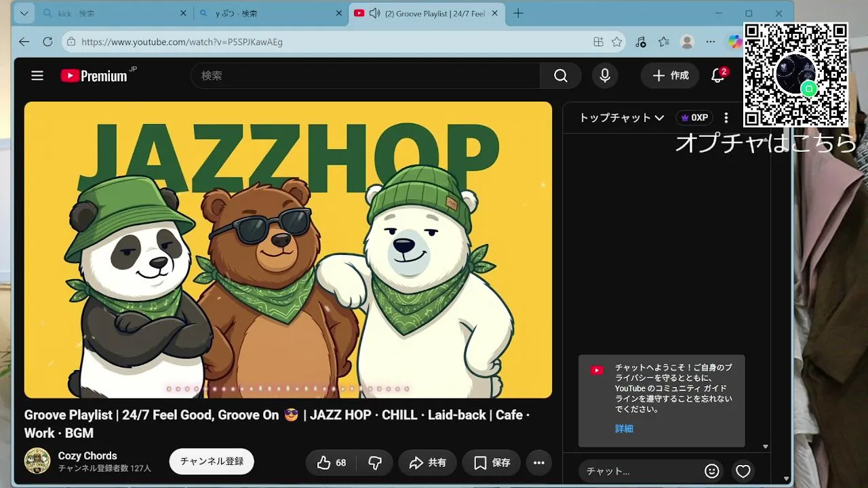The image size is (868, 488).
Task: Open the YouTube hamburger guide menu
Action: (37, 76)
